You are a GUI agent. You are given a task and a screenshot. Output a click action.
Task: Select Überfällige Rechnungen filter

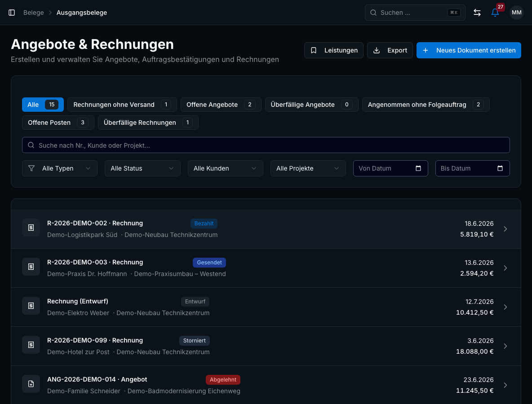point(148,123)
